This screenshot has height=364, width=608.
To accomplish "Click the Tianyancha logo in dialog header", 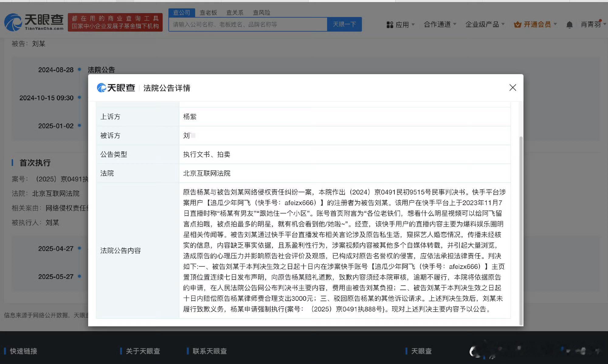I will point(116,88).
